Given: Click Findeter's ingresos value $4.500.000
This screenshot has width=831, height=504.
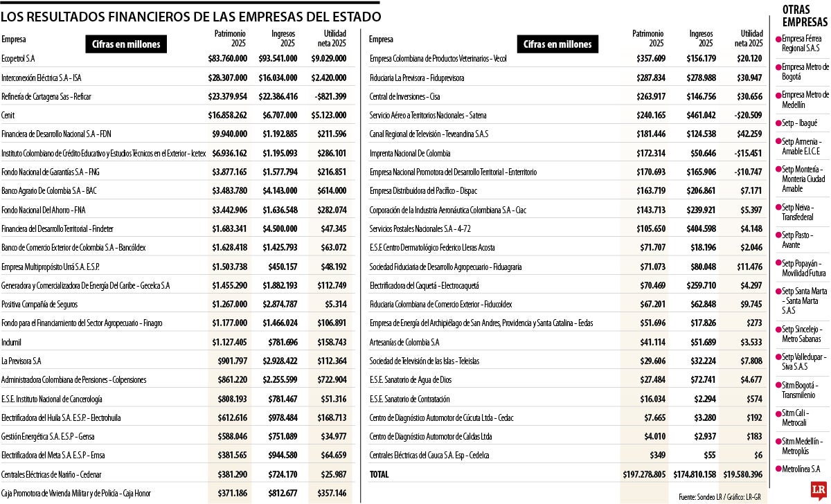Looking at the screenshot, I should 280,228.
